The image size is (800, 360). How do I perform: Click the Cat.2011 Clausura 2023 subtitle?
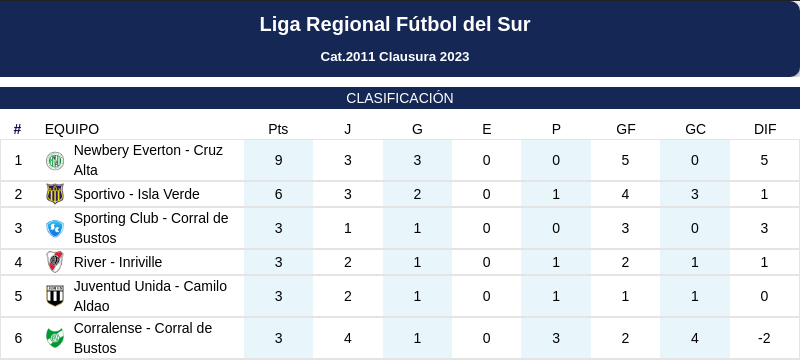point(395,57)
